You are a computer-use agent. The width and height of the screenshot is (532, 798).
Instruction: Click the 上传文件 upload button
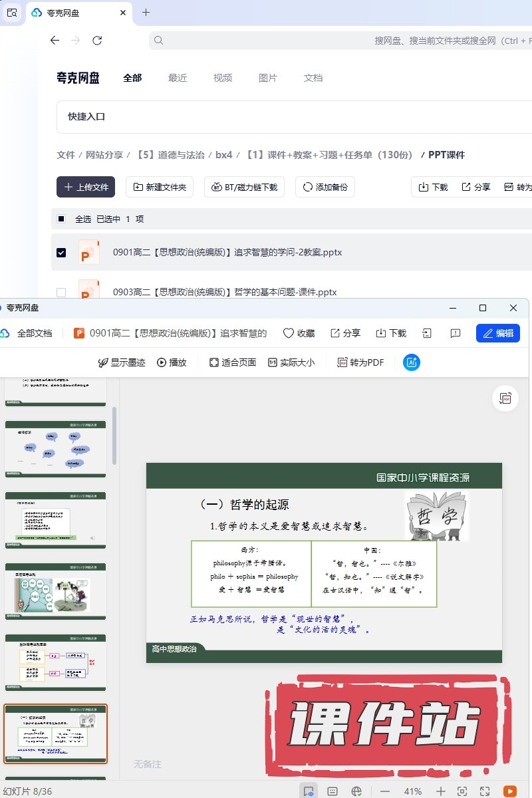click(x=86, y=187)
